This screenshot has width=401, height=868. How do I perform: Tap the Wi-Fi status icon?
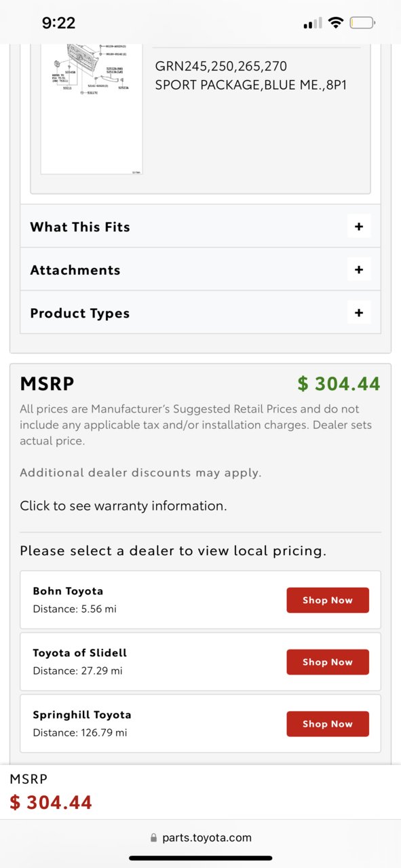[335, 23]
